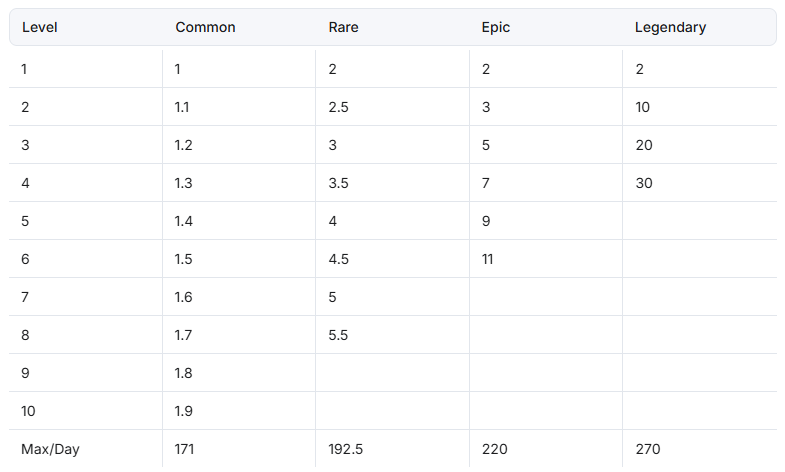Viewport: 785px width, 472px height.
Task: Select Legendary Max/Day value 270
Action: point(648,449)
